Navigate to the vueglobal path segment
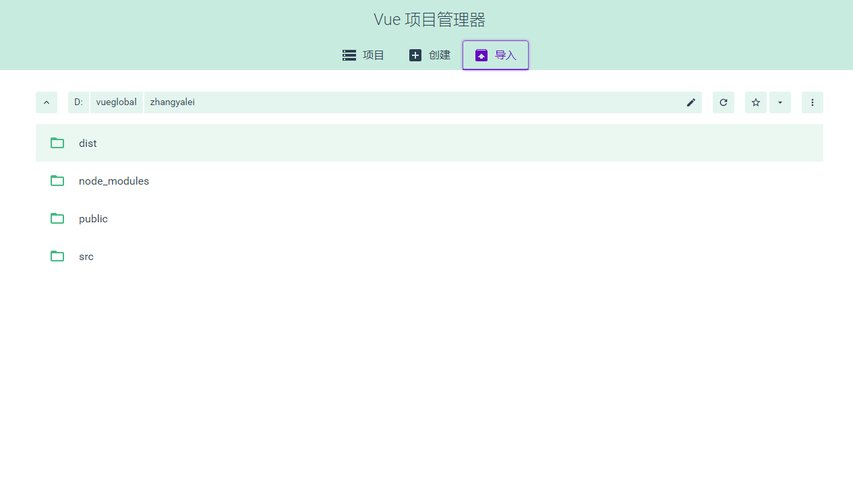Viewport: 853px width, 504px height. coord(117,102)
